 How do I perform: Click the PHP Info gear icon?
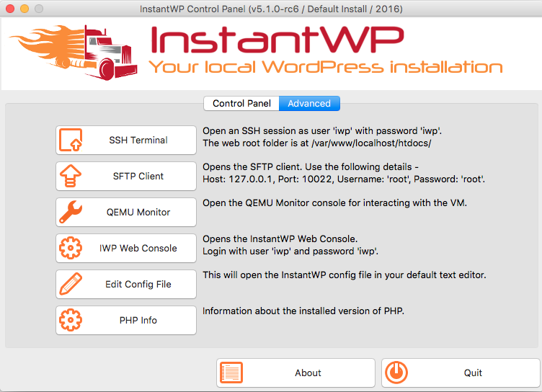tap(71, 320)
